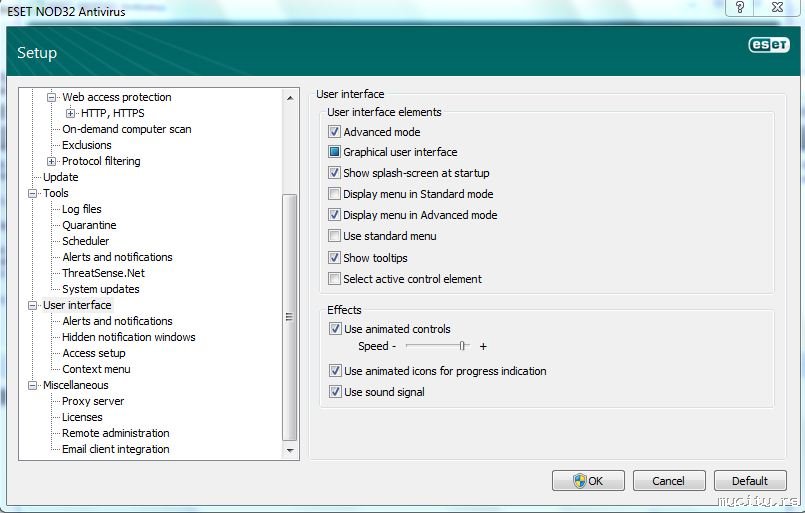Select Access setup tree item
The height and width of the screenshot is (513, 805).
94,353
